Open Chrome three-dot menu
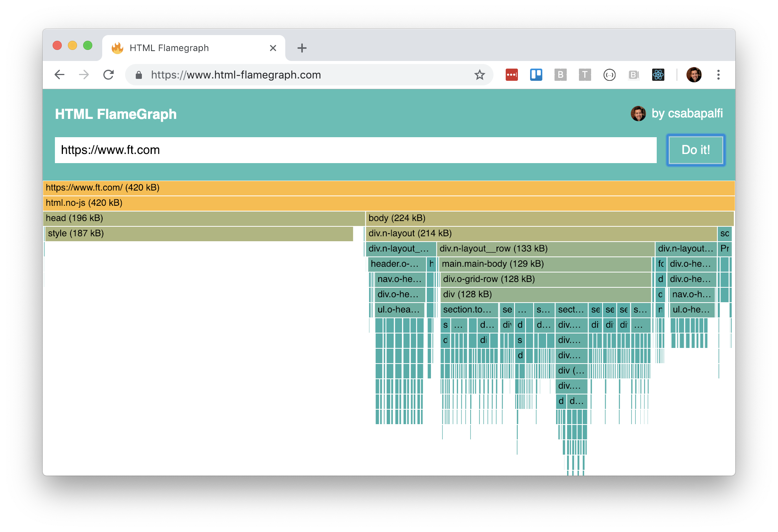Screen dimensions: 778x532 (718, 75)
